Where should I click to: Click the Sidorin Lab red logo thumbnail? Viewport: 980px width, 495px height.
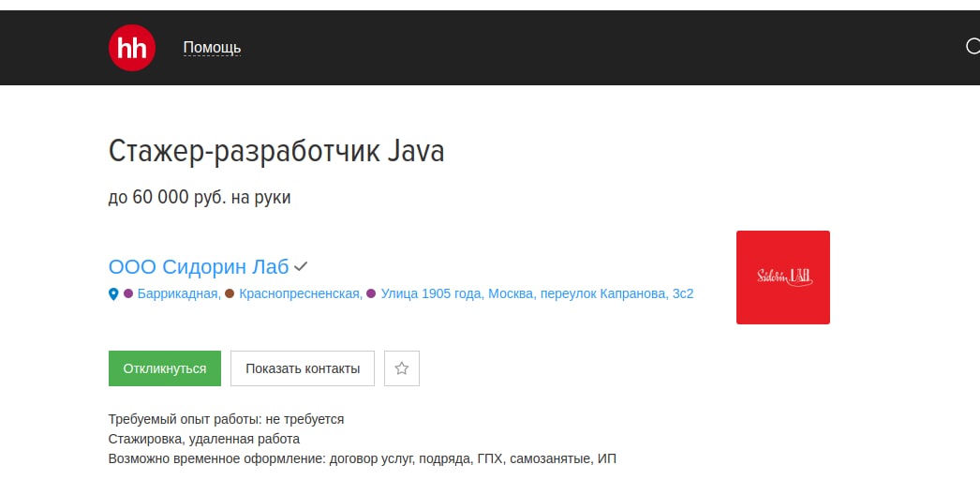(783, 277)
